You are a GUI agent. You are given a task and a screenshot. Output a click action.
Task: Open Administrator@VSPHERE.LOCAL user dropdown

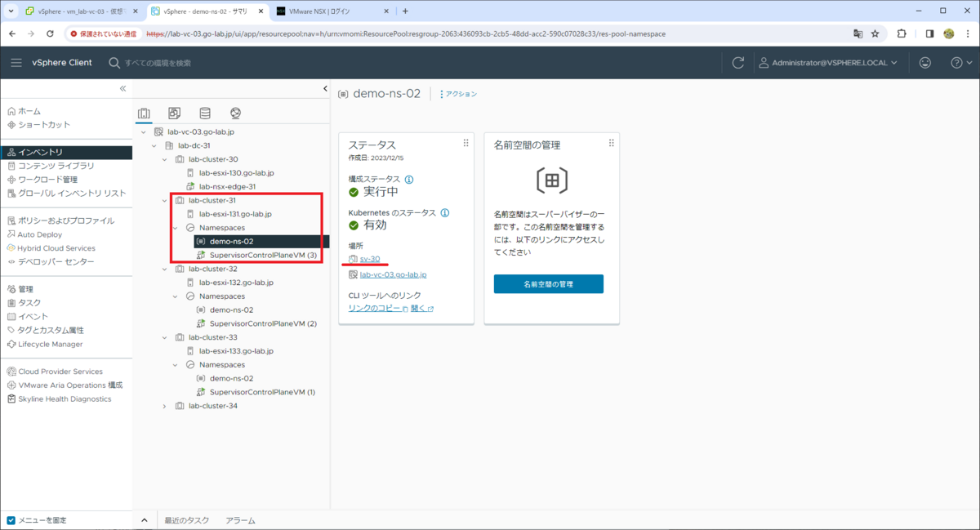pyautogui.click(x=828, y=63)
